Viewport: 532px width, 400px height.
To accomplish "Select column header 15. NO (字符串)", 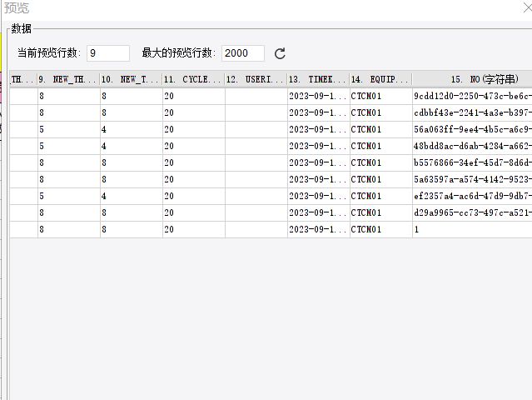I will [x=472, y=79].
